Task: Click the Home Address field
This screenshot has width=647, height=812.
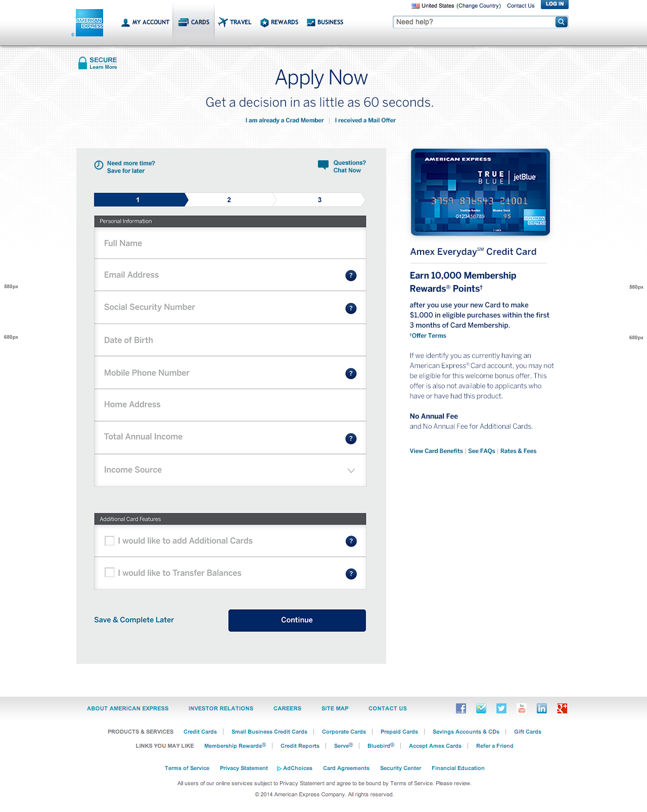Action: click(x=230, y=405)
